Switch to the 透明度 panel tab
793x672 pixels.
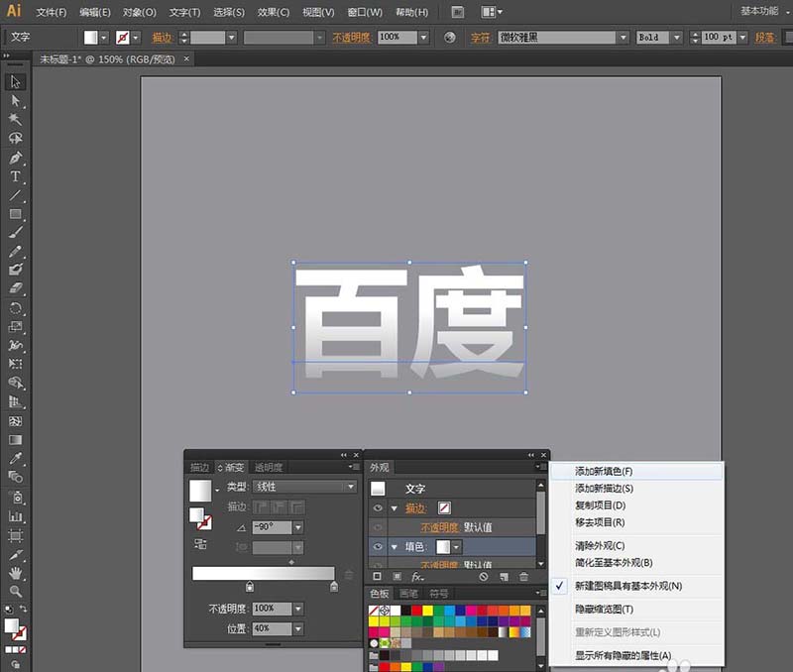click(269, 467)
